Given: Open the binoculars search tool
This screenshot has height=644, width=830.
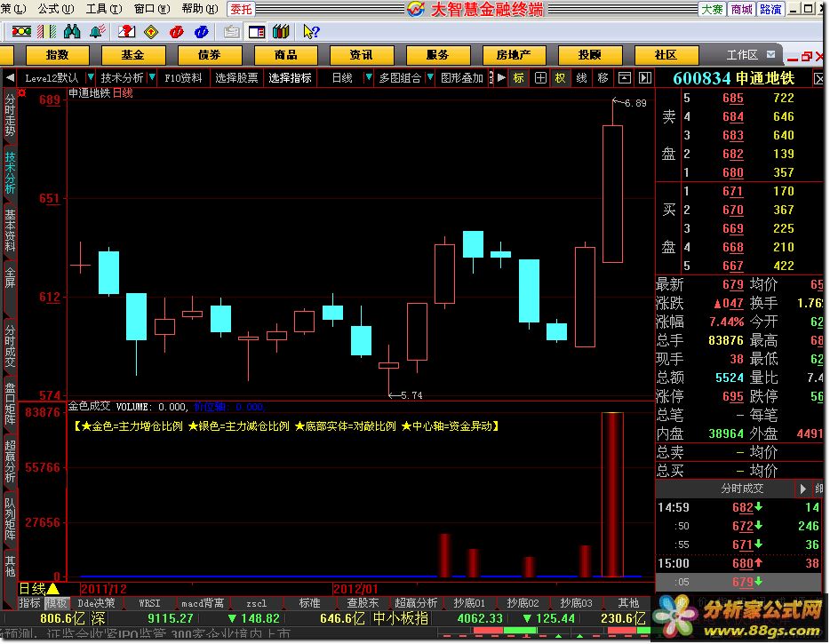Looking at the screenshot, I should tap(72, 32).
